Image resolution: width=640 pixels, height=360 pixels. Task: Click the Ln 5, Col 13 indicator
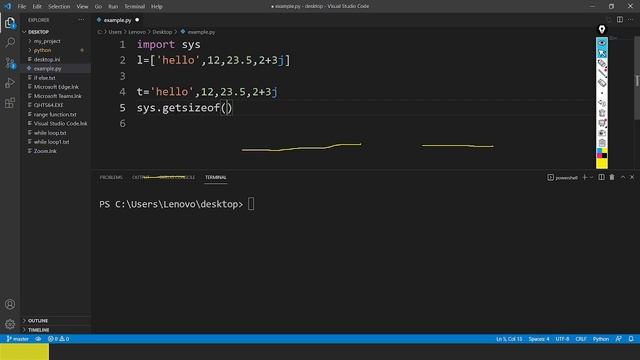click(x=509, y=339)
